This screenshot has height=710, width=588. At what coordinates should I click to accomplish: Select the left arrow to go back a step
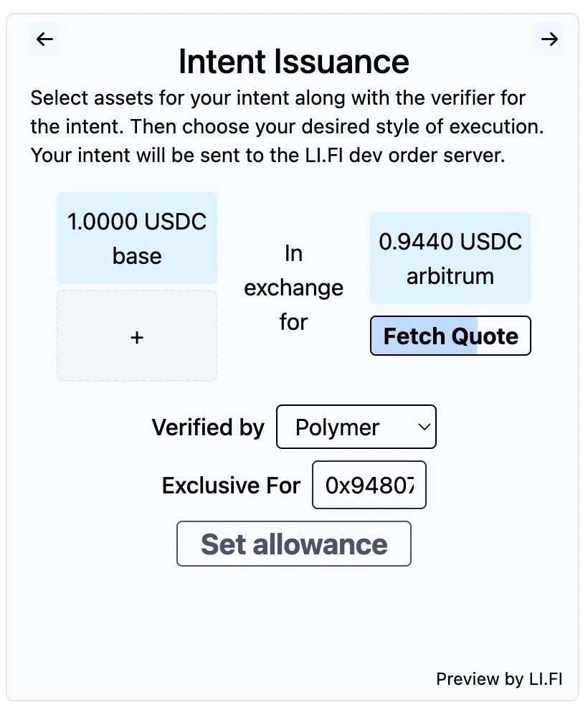44,39
